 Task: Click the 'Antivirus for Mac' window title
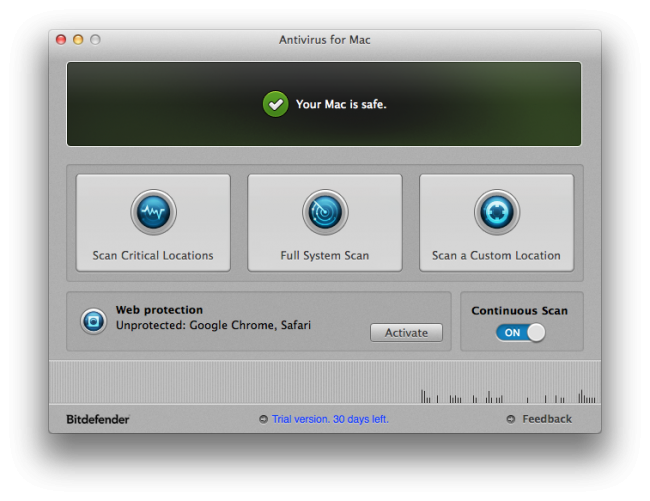[x=325, y=40]
